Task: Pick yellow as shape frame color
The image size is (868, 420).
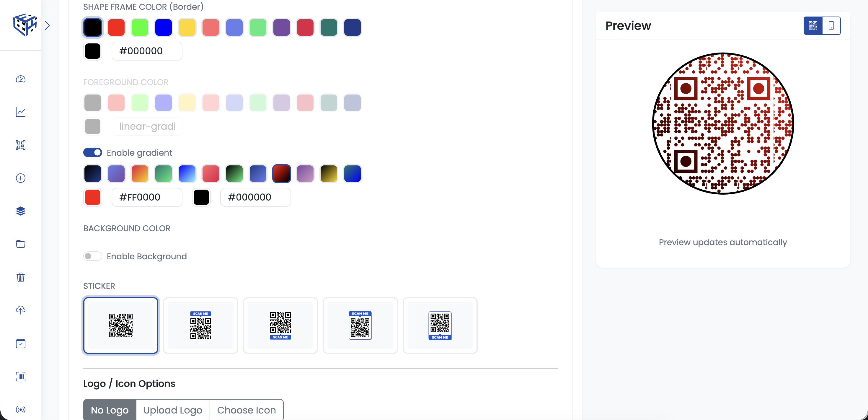Action: pyautogui.click(x=187, y=27)
